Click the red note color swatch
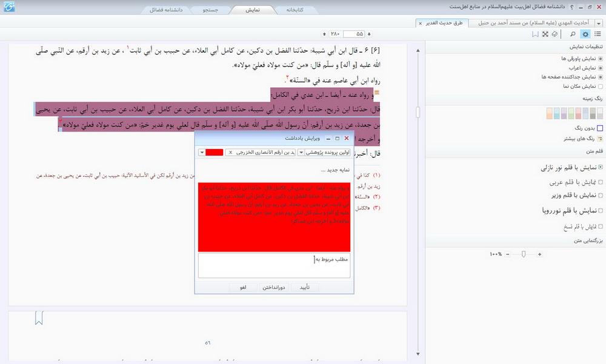The width and height of the screenshot is (606, 364). pos(215,152)
